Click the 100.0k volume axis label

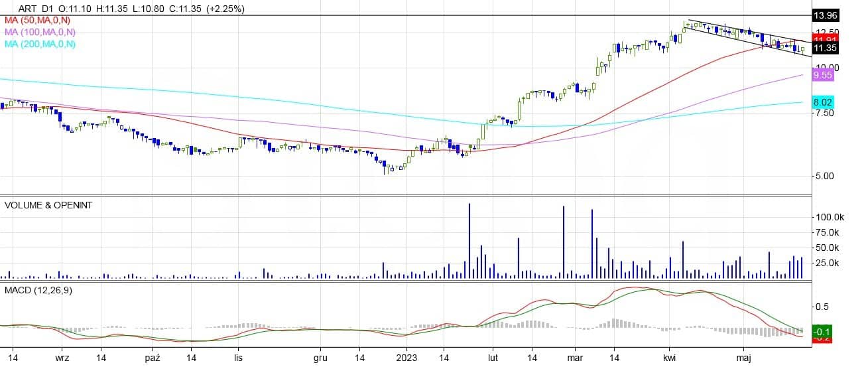(827, 217)
